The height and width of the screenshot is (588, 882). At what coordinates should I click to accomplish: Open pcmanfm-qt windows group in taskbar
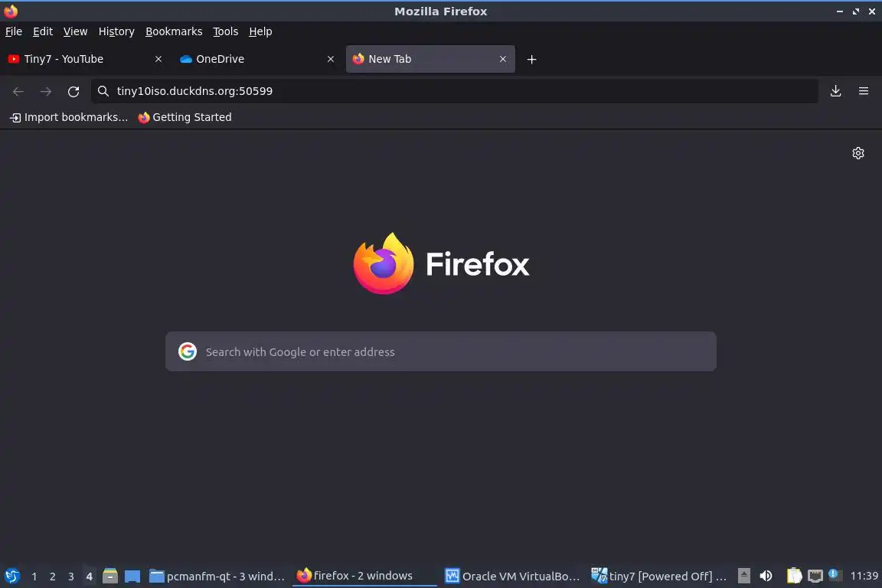tap(217, 577)
